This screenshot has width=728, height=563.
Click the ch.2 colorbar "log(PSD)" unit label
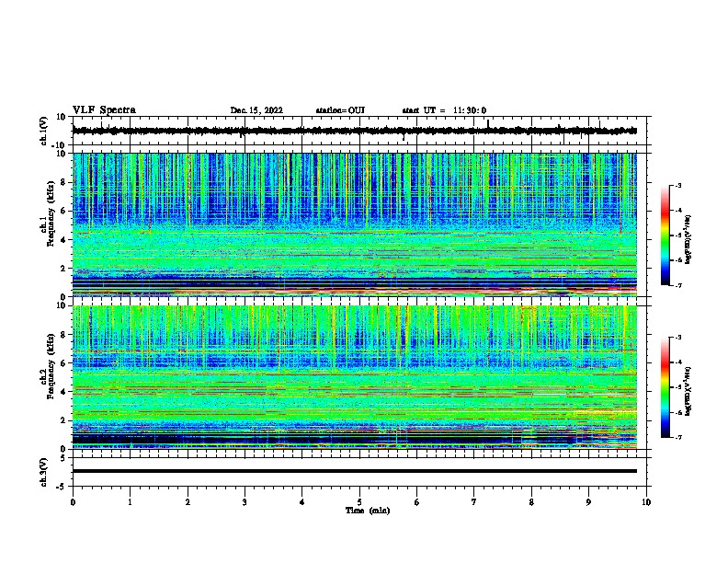[688, 391]
